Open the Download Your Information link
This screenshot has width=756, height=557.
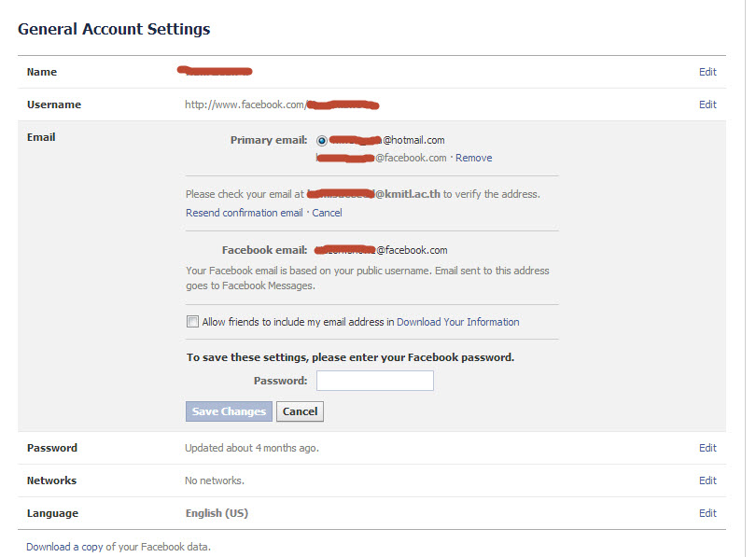[457, 322]
